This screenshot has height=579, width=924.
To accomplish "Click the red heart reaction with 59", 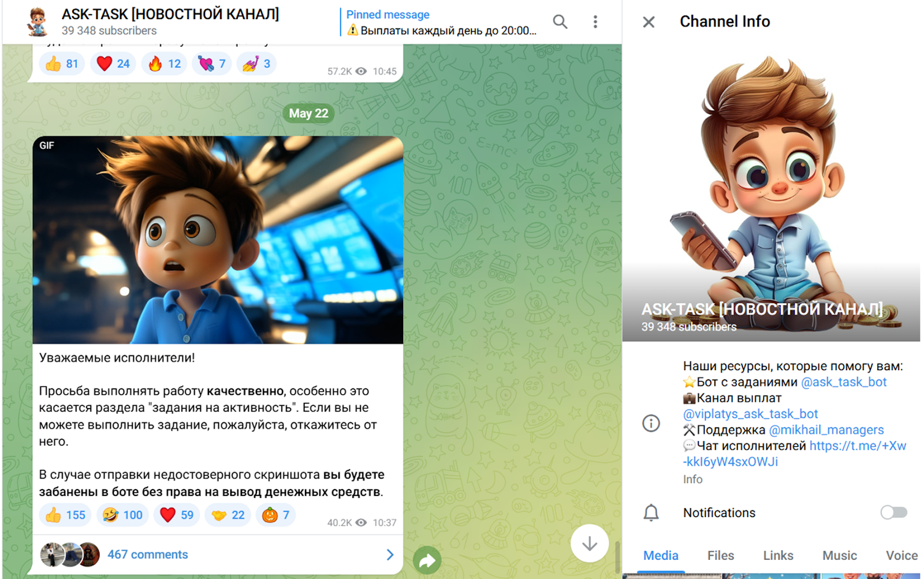I will click(x=177, y=515).
